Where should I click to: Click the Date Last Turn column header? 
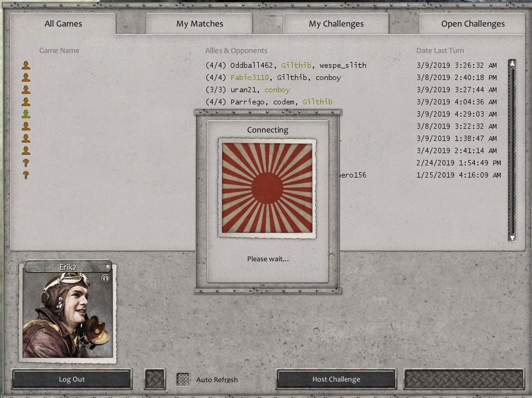[440, 50]
